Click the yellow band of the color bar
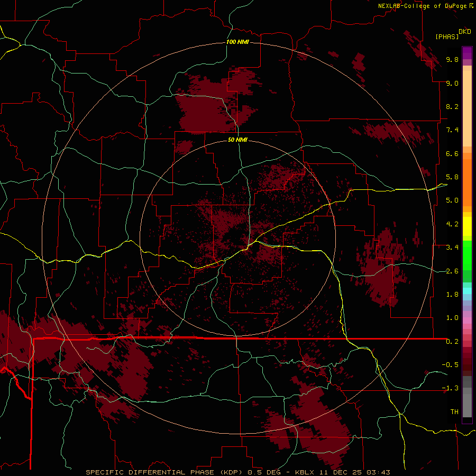Viewport: 476px width, 476px height. pos(467,226)
